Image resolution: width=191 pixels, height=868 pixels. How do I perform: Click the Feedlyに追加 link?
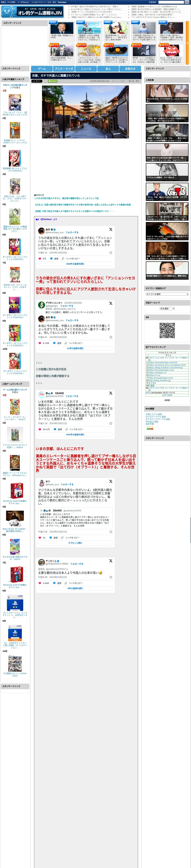[x=152, y=422]
